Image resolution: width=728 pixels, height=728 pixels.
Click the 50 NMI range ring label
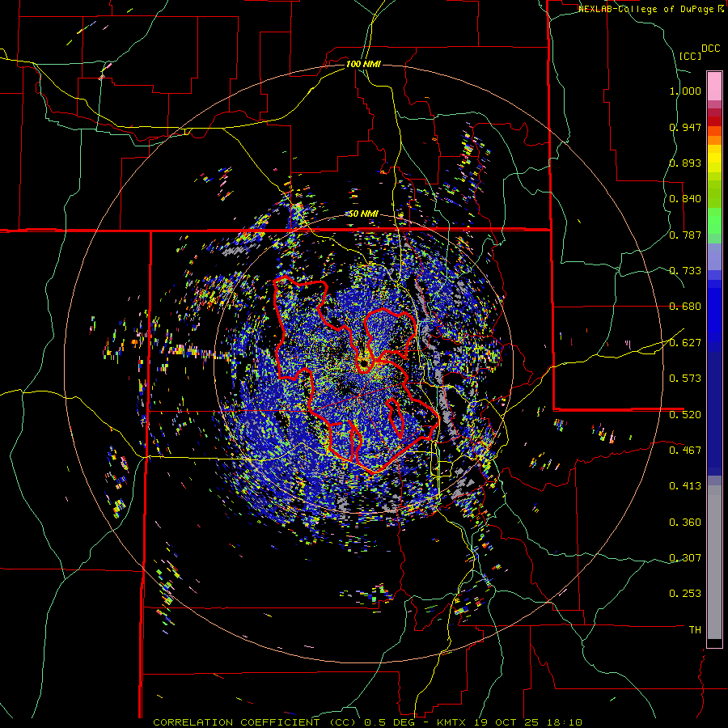[x=363, y=214]
